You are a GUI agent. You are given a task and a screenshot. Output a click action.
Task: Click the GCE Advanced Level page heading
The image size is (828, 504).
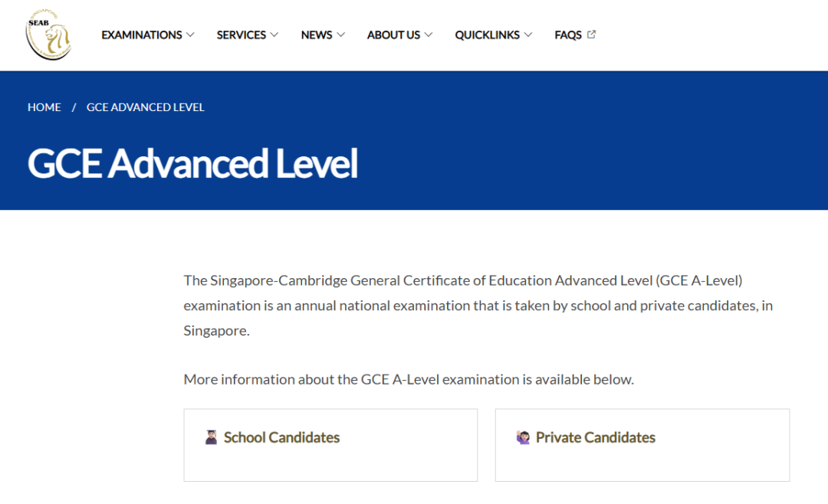click(192, 163)
